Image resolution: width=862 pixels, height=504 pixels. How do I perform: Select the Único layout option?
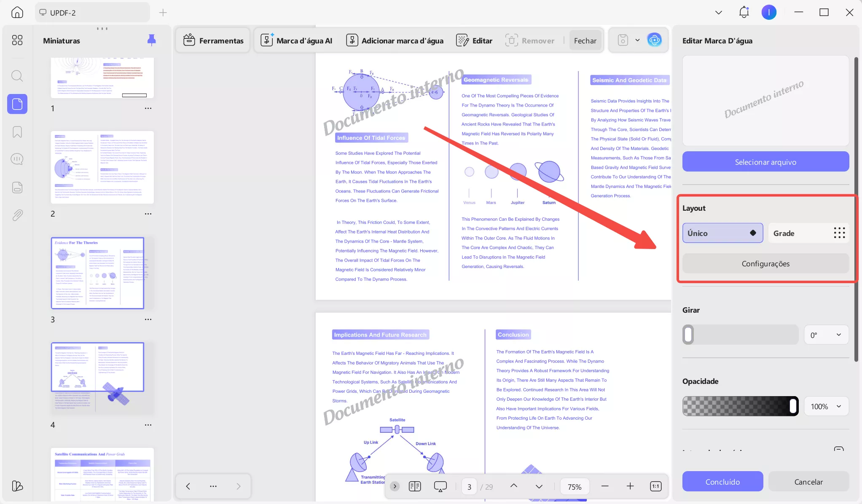[722, 233]
